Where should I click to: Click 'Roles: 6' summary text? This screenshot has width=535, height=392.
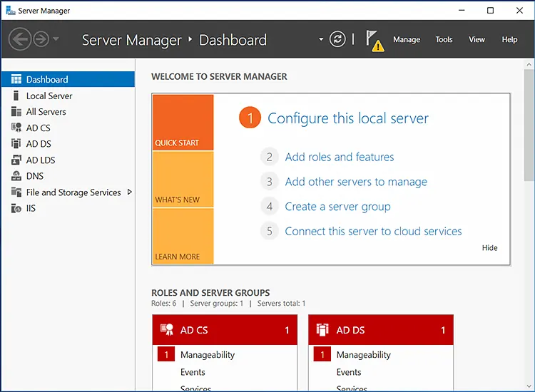pos(164,304)
